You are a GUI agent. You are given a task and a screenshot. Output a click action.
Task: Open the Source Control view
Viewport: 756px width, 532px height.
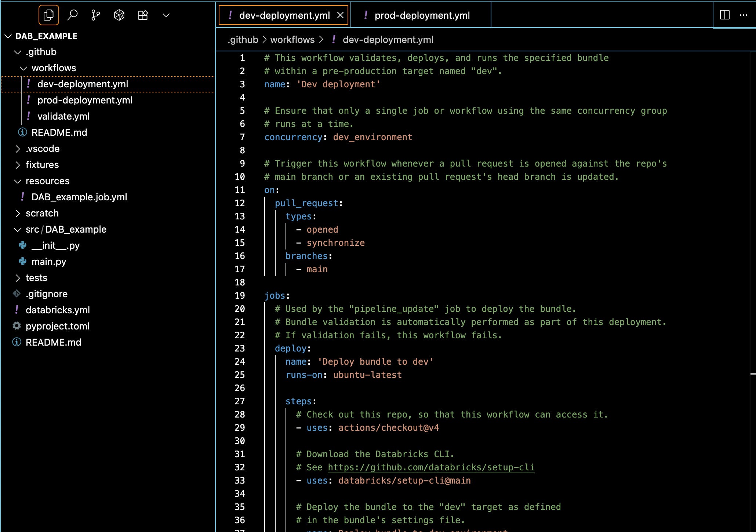95,15
